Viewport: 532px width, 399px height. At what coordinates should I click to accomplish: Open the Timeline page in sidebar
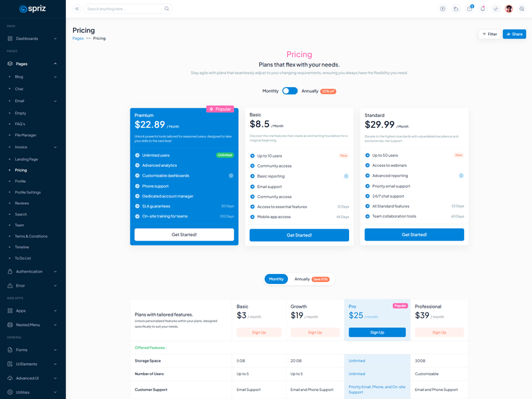[22, 247]
